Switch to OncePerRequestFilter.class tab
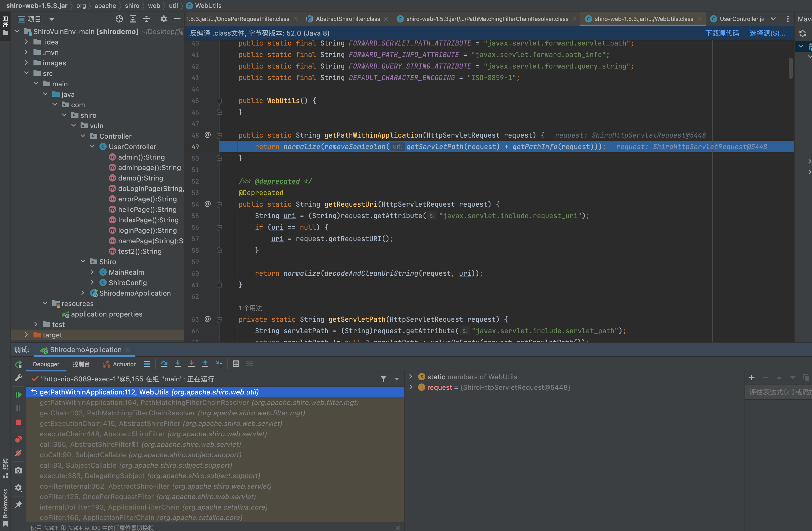The width and height of the screenshot is (812, 531). pyautogui.click(x=238, y=19)
